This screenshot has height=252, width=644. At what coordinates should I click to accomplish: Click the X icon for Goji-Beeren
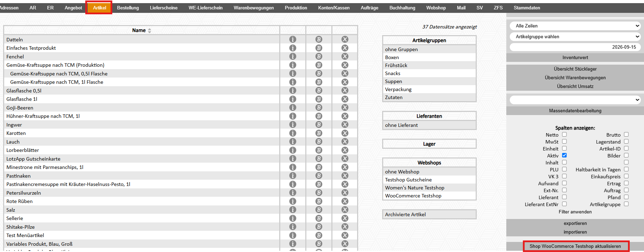point(345,107)
